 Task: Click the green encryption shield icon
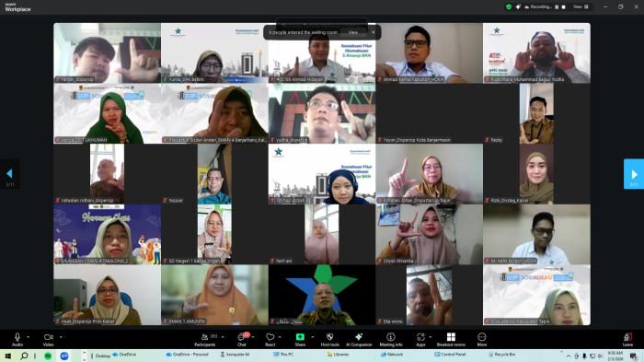tap(509, 7)
